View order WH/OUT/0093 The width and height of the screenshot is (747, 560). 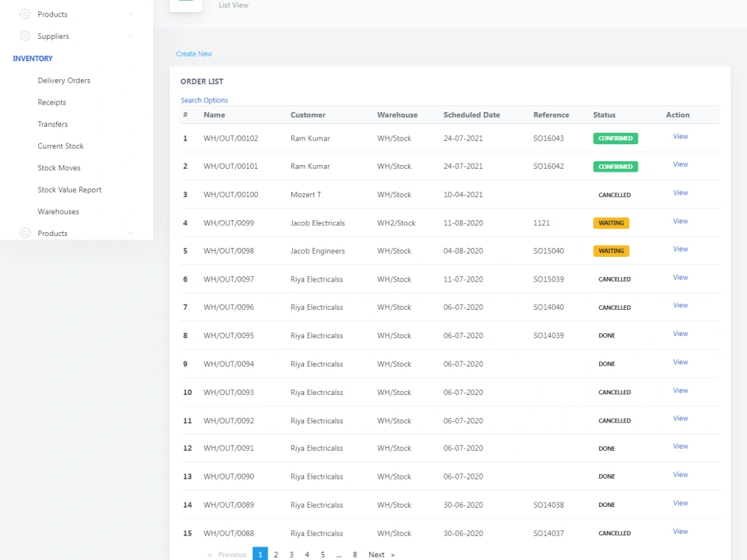tap(681, 391)
